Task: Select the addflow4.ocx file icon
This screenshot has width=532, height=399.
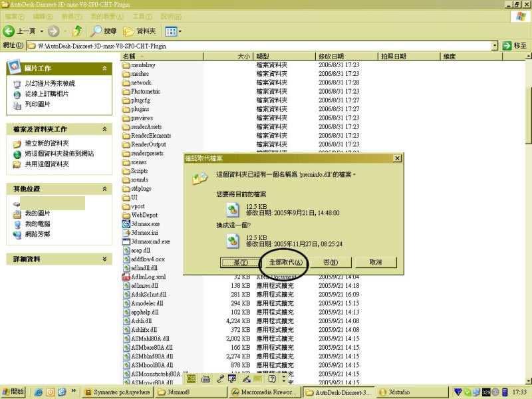Action: (x=126, y=259)
